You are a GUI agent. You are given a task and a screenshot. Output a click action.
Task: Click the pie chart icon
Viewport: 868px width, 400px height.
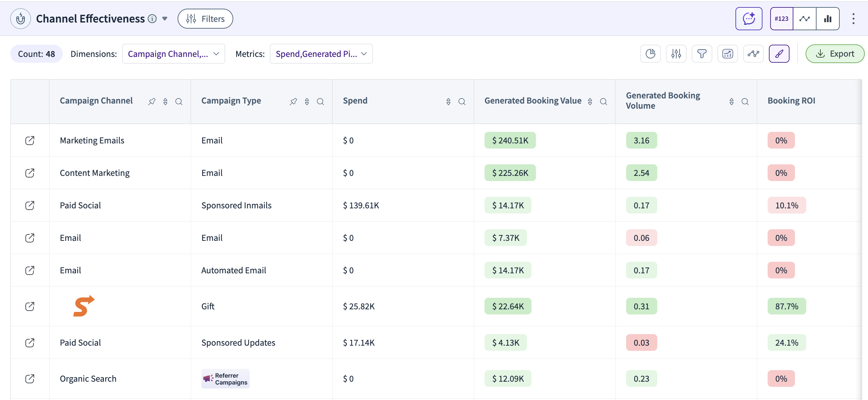click(650, 53)
